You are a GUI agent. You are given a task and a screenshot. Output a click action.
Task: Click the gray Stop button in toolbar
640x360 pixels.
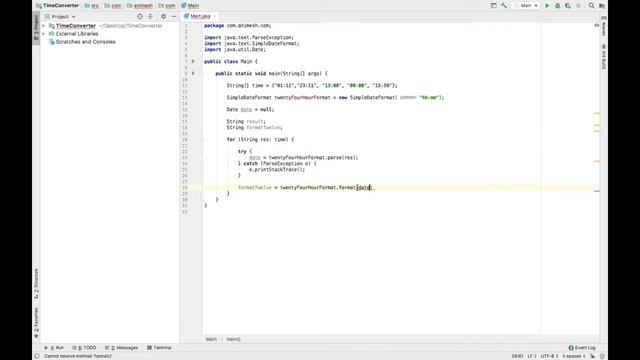(x=578, y=6)
